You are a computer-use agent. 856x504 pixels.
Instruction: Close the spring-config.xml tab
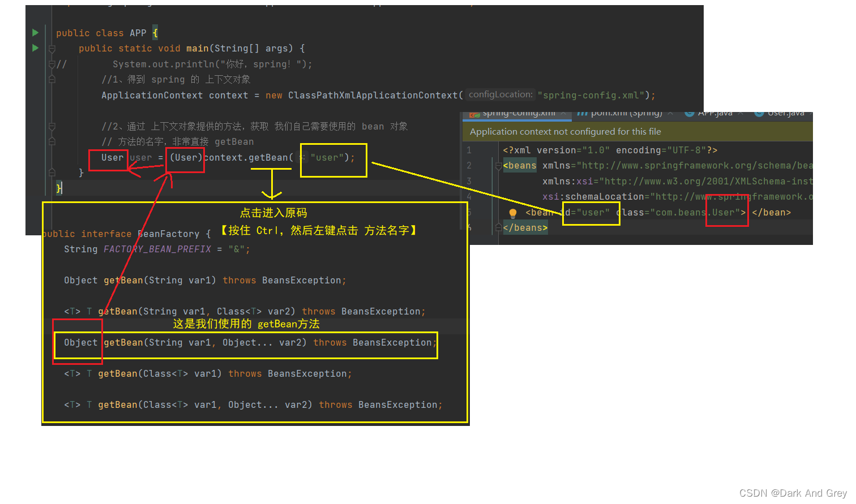[x=564, y=114]
